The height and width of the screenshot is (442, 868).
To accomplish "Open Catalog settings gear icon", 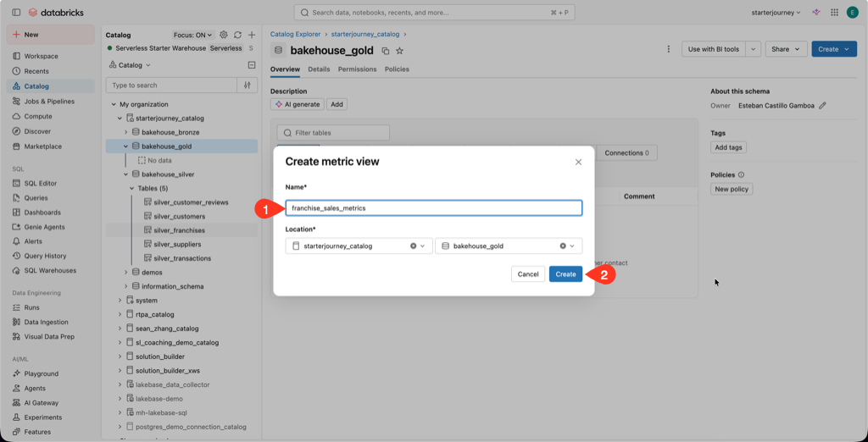I will 224,35.
